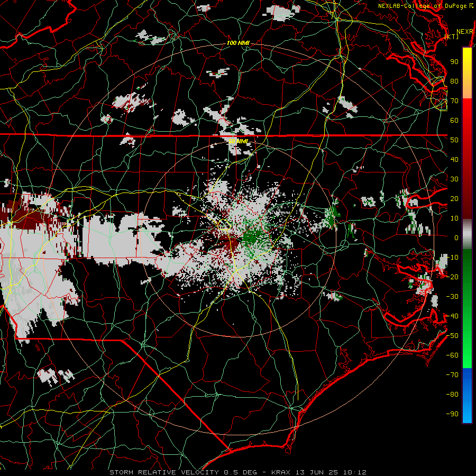Click the 10:12 timestamp in the caption
Image resolution: width=476 pixels, height=476 pixels.
(x=355, y=472)
